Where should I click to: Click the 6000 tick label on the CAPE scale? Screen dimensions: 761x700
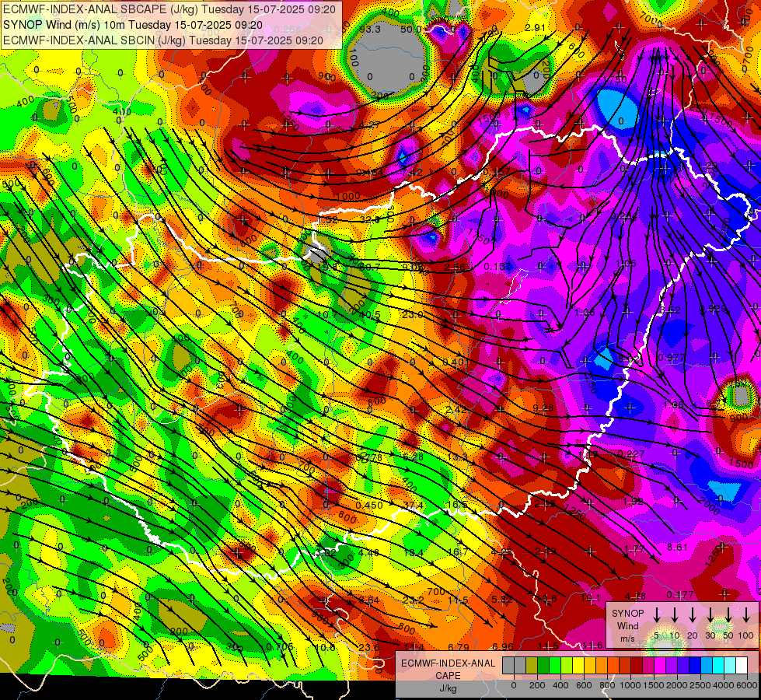[747, 685]
